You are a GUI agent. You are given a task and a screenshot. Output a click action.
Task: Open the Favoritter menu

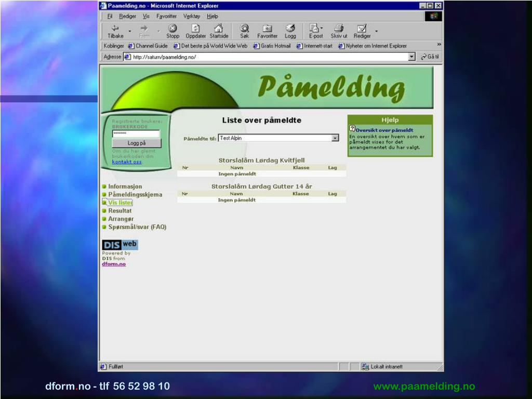pos(166,16)
